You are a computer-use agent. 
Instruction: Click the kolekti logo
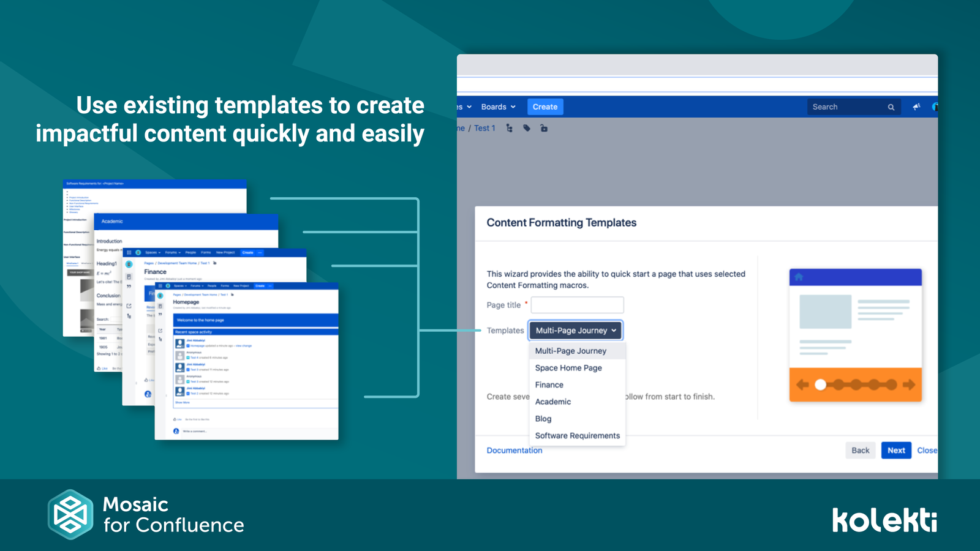click(884, 520)
